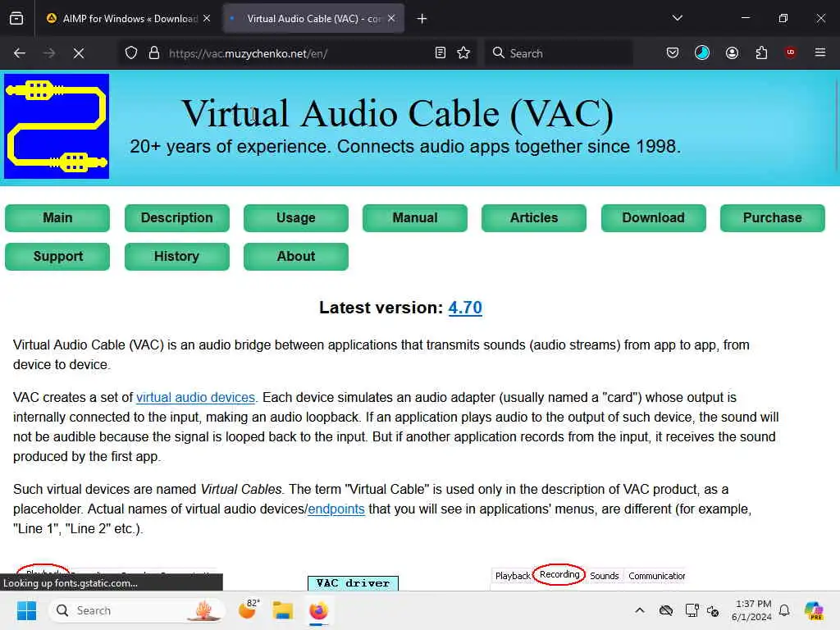Open the weather widget showing 82°
The width and height of the screenshot is (840, 630).
click(x=249, y=610)
